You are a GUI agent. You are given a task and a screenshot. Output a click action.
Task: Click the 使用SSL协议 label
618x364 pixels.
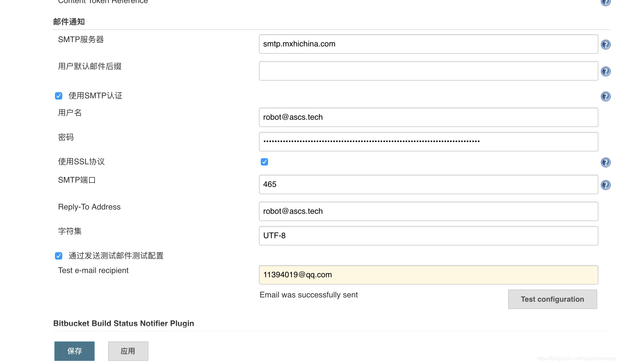82,162
